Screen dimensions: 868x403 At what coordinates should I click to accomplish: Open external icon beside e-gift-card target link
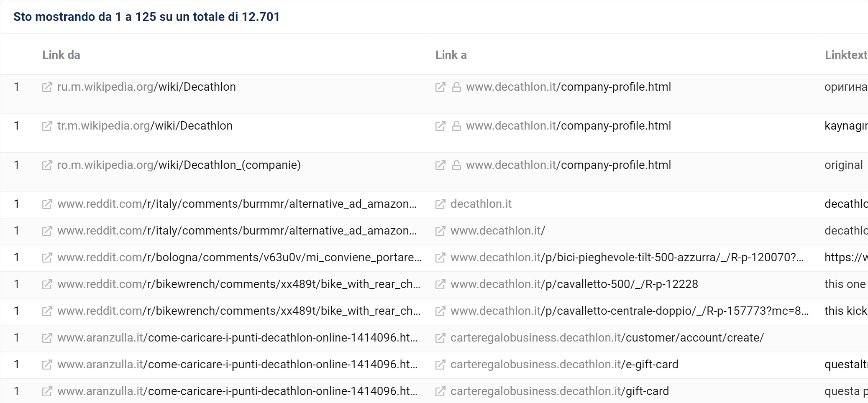point(440,365)
